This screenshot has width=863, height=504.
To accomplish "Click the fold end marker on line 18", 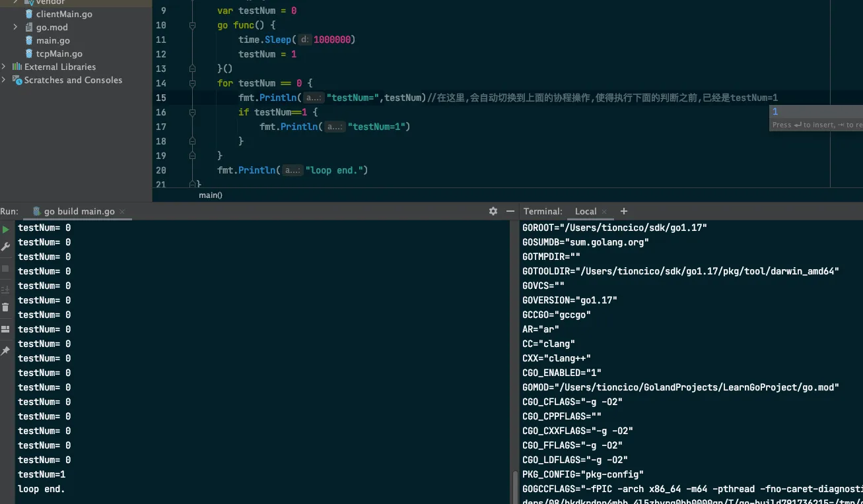I will tap(192, 141).
